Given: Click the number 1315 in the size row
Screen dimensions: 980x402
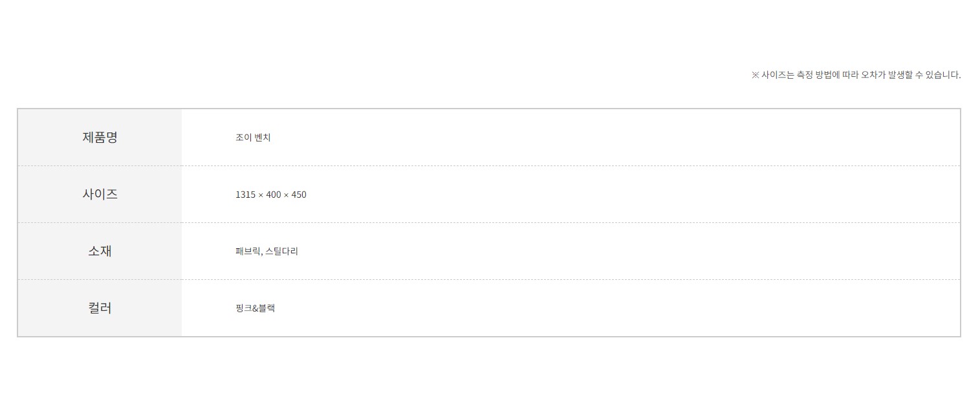Looking at the screenshot, I should 245,195.
